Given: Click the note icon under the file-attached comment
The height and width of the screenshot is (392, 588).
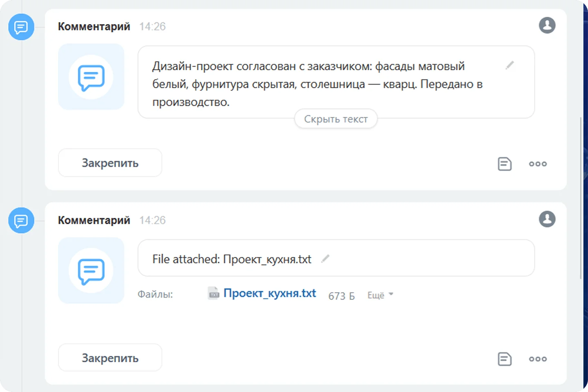Looking at the screenshot, I should point(505,359).
